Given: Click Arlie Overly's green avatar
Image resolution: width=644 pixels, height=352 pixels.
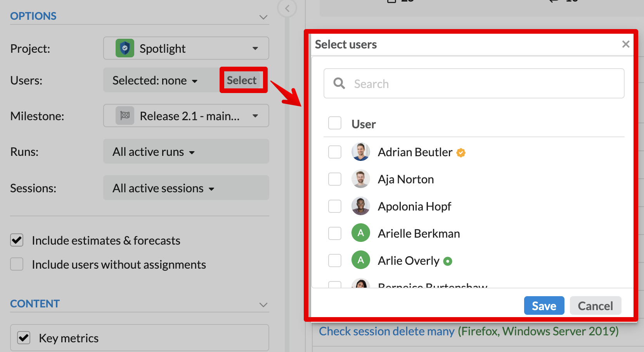Looking at the screenshot, I should [x=361, y=260].
